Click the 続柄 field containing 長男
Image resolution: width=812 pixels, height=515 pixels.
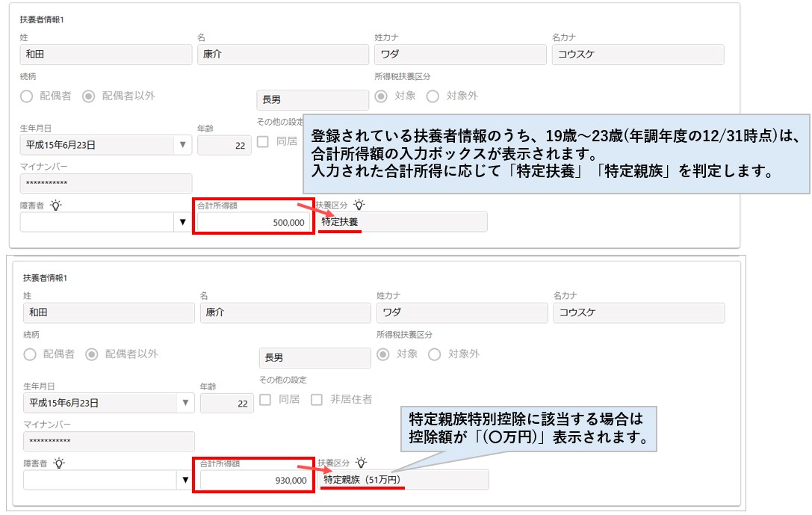[x=312, y=99]
